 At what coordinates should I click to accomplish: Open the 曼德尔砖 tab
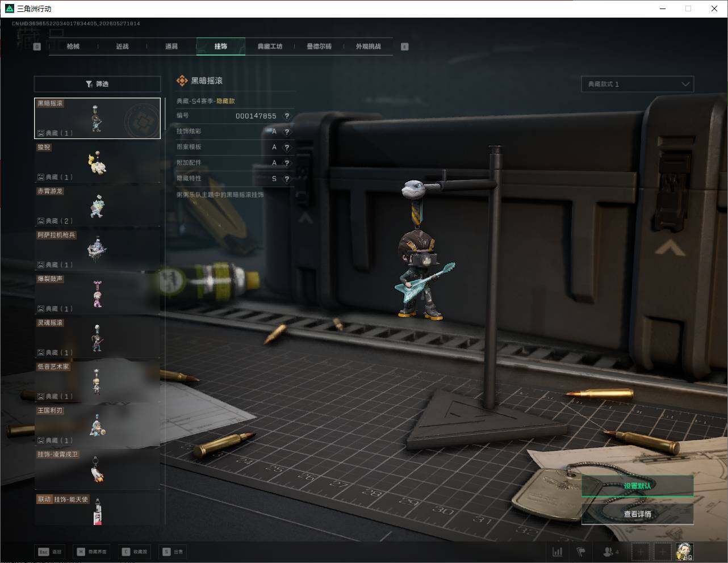(x=319, y=47)
